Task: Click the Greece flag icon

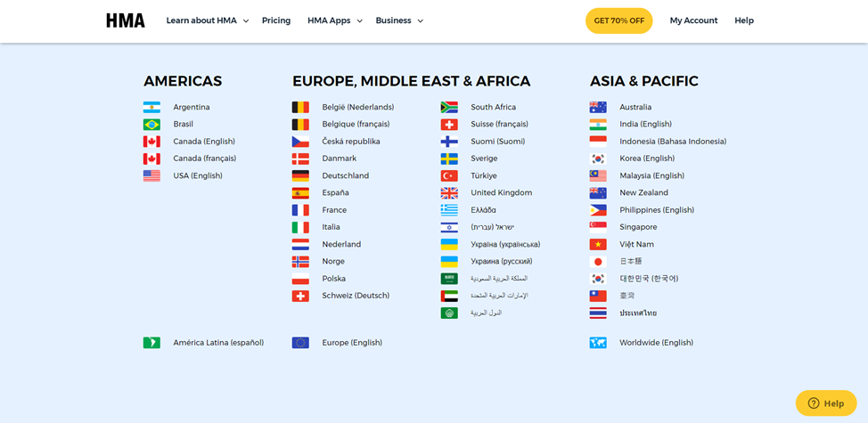Action: point(449,210)
